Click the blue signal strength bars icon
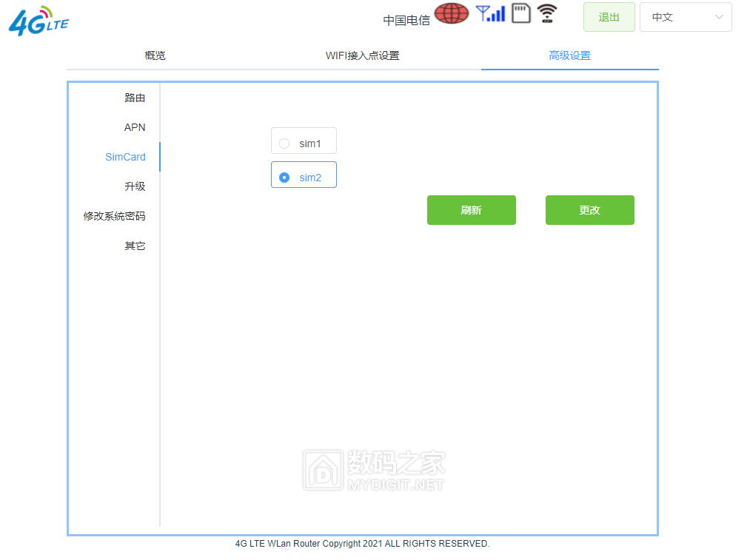Screen dimensions: 750x560 click(x=491, y=13)
